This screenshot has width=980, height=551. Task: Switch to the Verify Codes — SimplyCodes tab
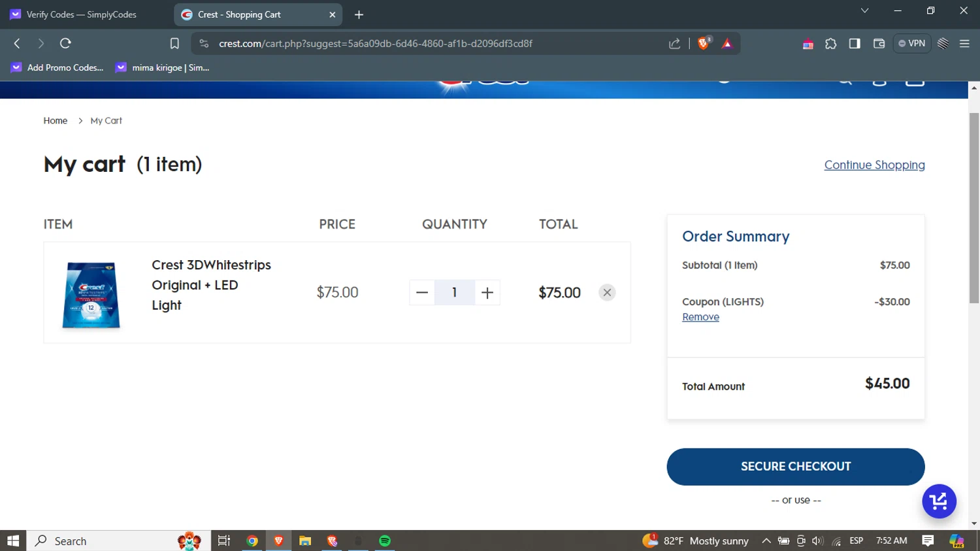point(82,14)
